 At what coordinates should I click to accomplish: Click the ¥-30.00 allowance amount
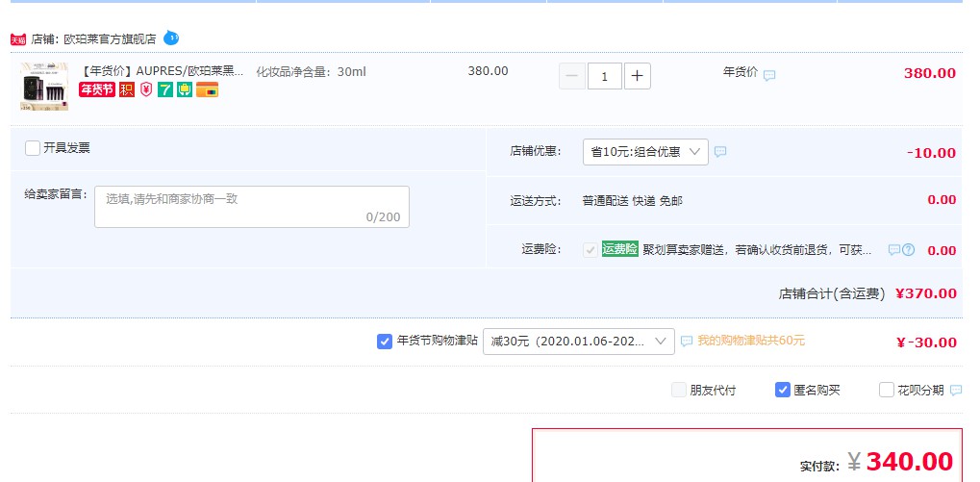point(926,342)
